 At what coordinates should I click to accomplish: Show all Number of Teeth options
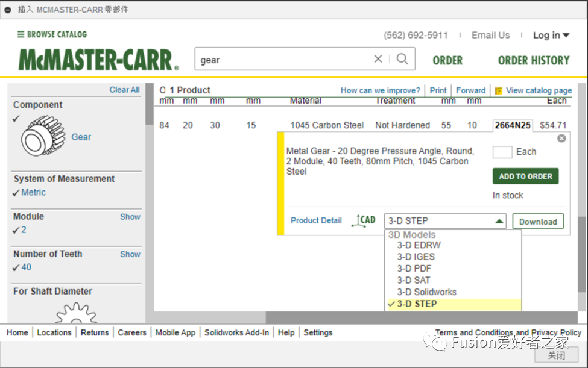click(130, 254)
